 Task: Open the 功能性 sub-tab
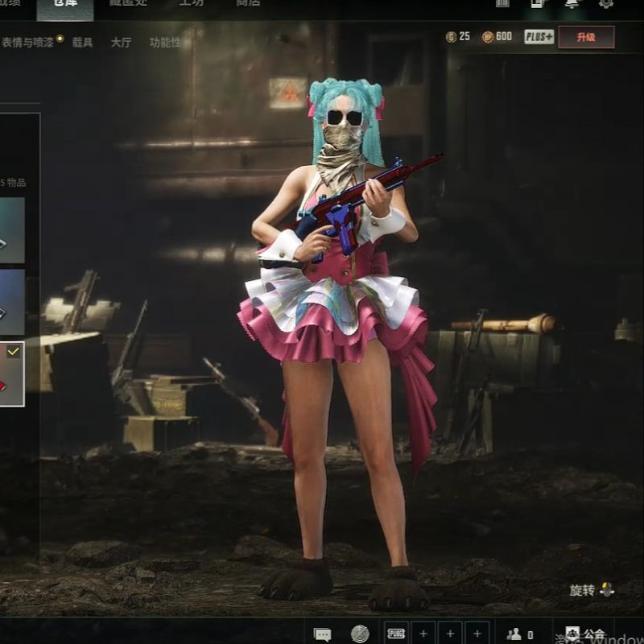(x=165, y=42)
